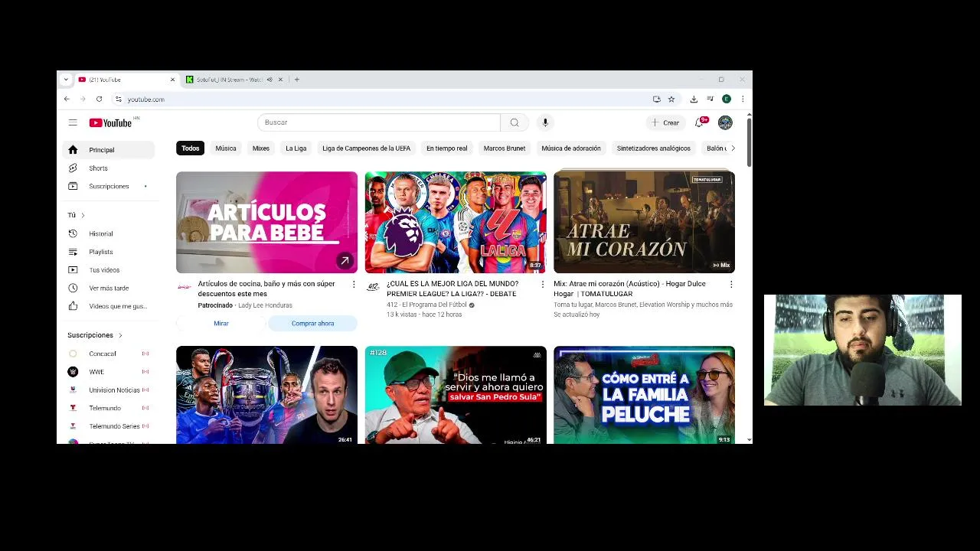Viewport: 980px width, 551px height.
Task: Switch to the SotoFut stream tab
Action: pos(234,80)
